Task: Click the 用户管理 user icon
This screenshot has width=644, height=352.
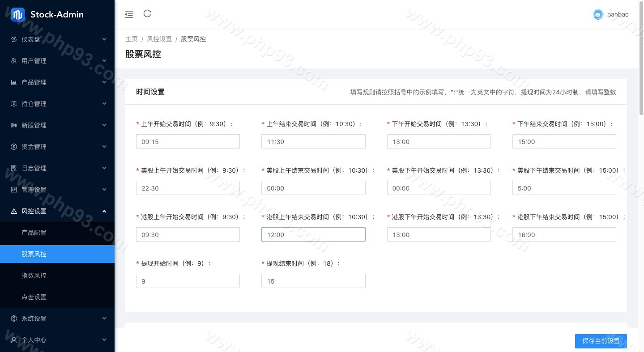Action: pyautogui.click(x=14, y=61)
